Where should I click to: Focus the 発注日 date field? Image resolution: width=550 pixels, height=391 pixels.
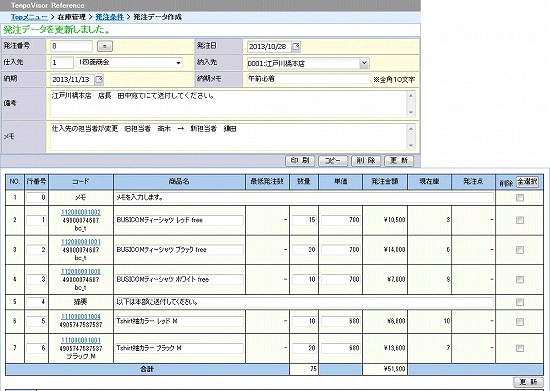269,46
